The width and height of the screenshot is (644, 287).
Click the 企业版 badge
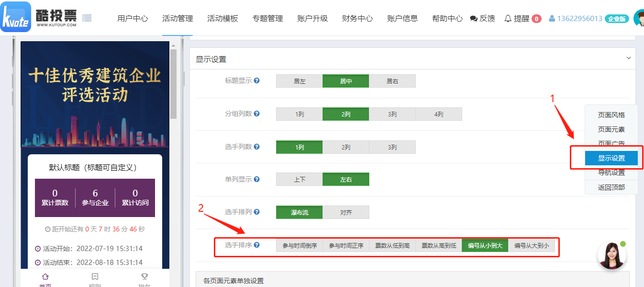617,19
